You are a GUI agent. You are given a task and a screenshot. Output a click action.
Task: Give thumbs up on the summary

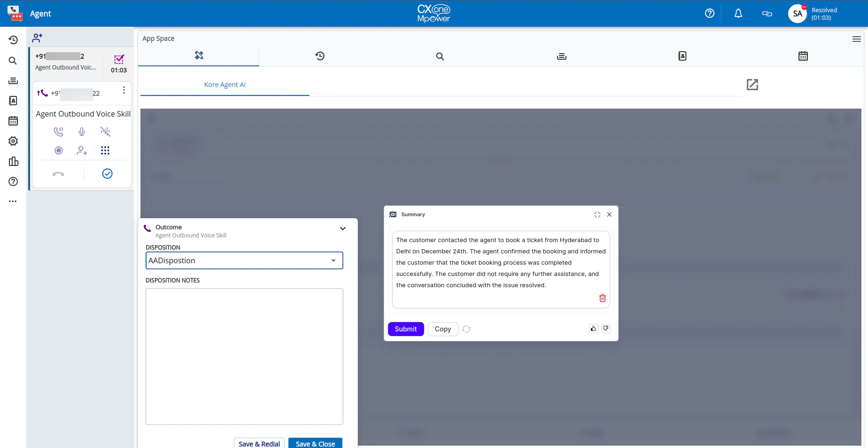[593, 329]
